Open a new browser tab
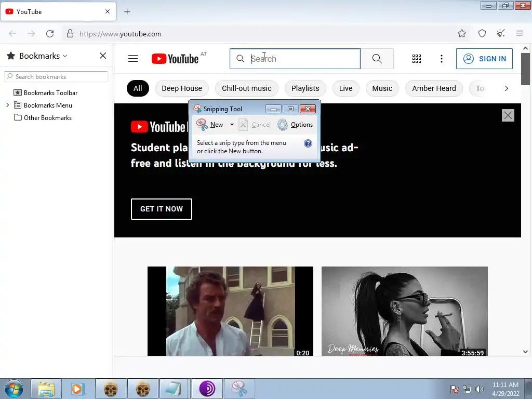532x399 pixels. pyautogui.click(x=127, y=12)
